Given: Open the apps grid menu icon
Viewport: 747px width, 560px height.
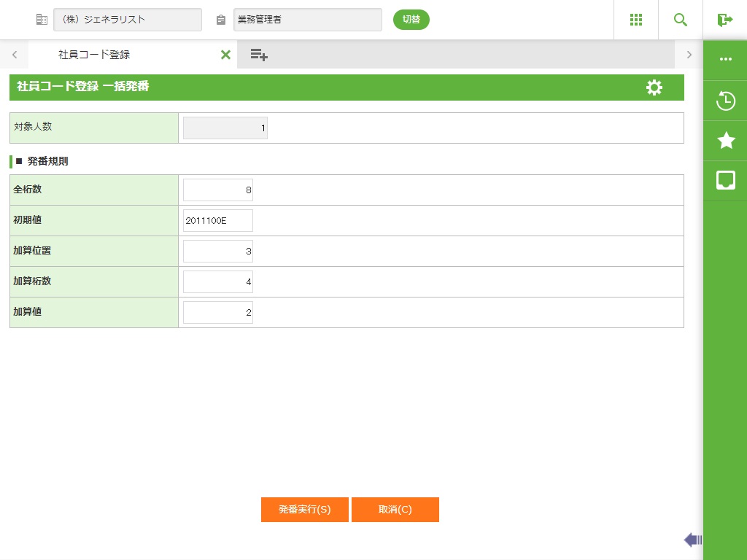Looking at the screenshot, I should pyautogui.click(x=636, y=20).
